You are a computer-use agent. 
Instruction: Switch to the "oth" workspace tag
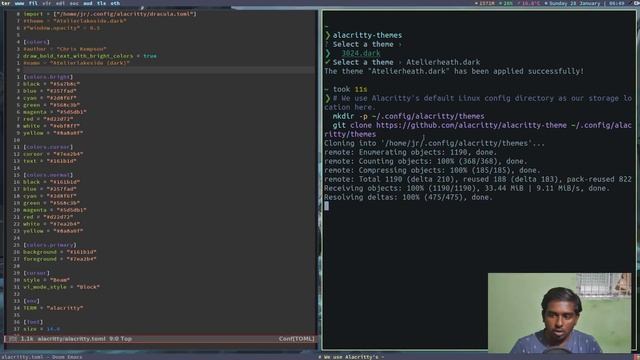pyautogui.click(x=116, y=3)
